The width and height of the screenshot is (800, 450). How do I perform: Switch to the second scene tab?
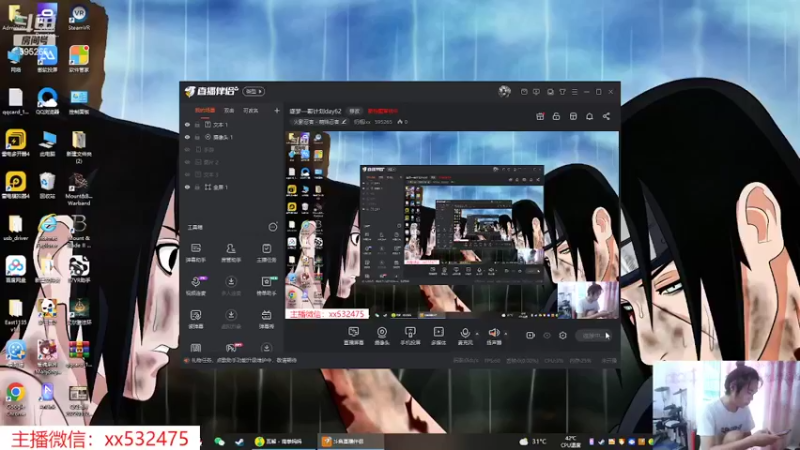[x=229, y=110]
